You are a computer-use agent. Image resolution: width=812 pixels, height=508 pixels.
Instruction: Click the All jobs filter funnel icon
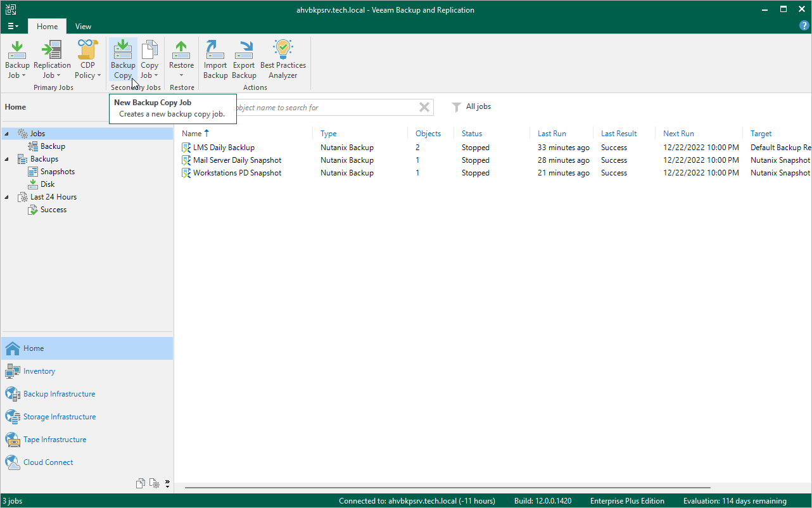tap(456, 107)
